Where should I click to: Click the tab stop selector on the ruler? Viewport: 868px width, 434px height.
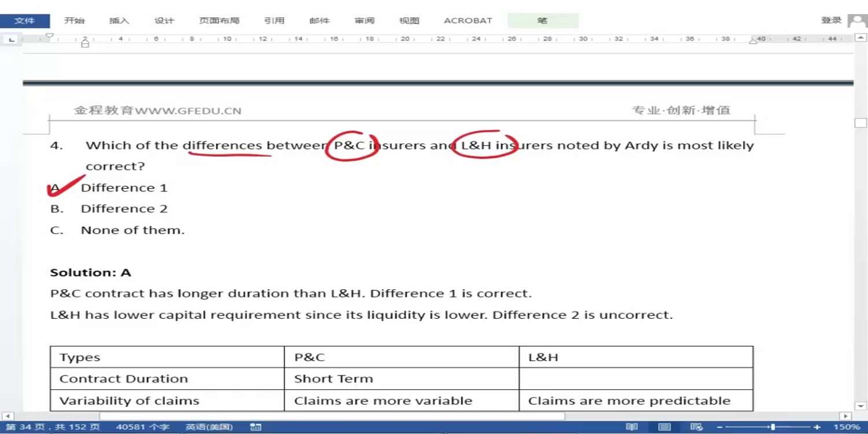pyautogui.click(x=12, y=39)
